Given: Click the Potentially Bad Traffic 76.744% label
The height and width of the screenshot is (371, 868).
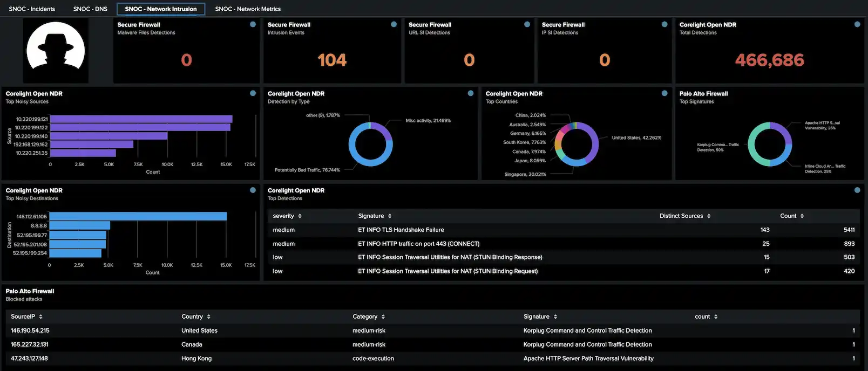Looking at the screenshot, I should pyautogui.click(x=307, y=170).
